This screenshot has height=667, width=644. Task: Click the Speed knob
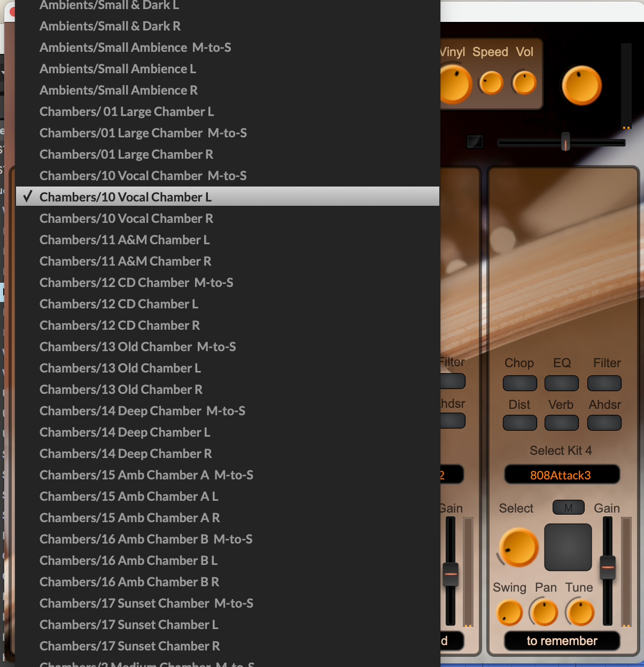pos(491,83)
